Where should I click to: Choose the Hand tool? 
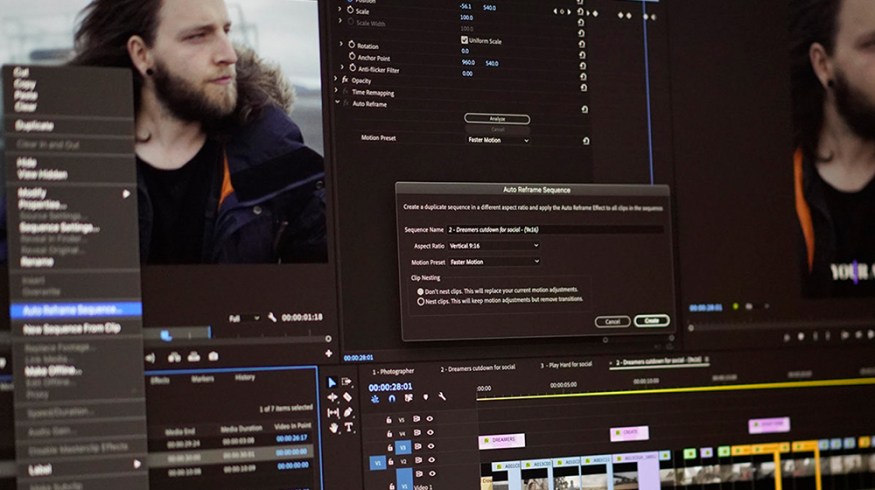pos(334,427)
